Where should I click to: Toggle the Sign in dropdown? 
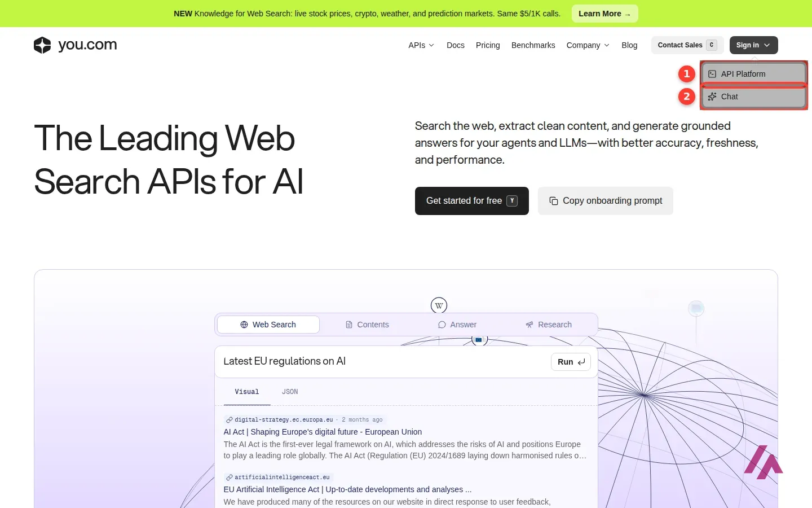click(x=753, y=45)
